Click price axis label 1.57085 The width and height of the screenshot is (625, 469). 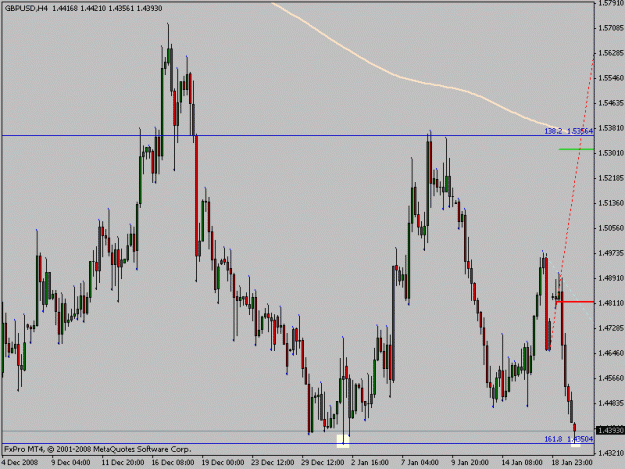click(611, 28)
